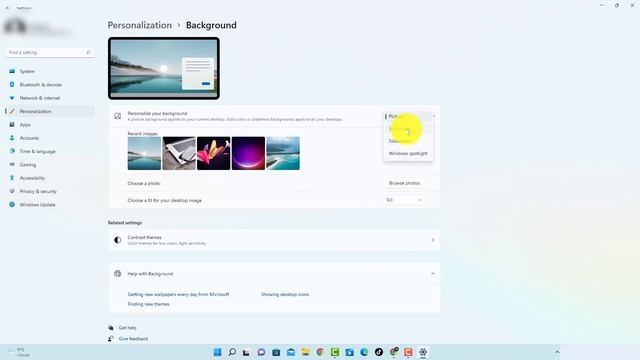The image size is (640, 360).
Task: Select Personalization in the sidebar
Action: point(50,111)
